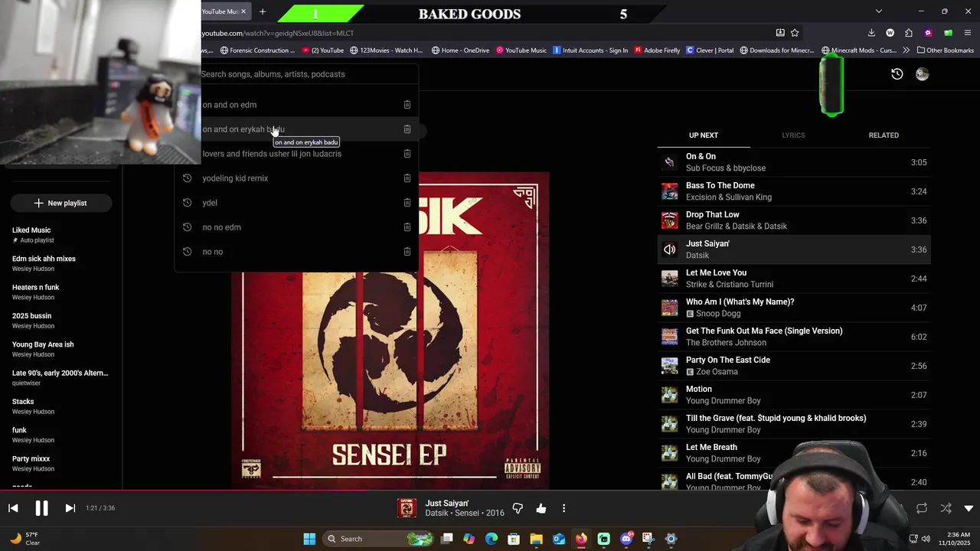Screen dimensions: 980x551
Task: Open a new browser tab
Action: pos(263,11)
